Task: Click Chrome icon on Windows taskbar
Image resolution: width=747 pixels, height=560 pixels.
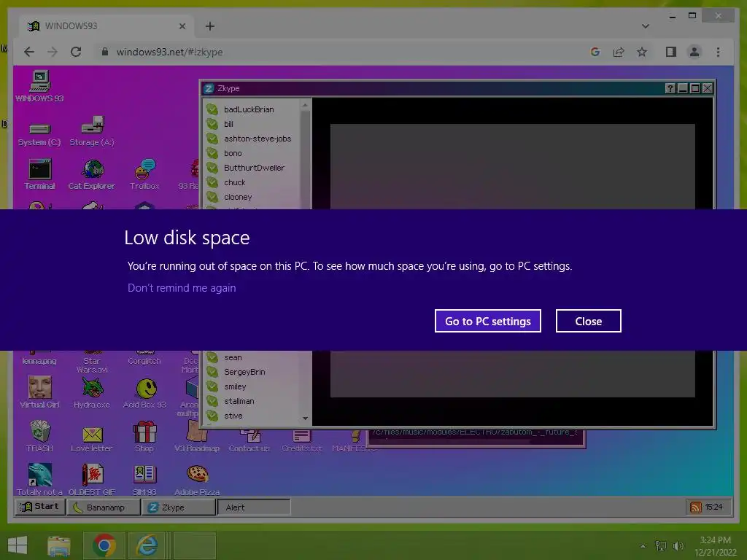Action: 104,545
